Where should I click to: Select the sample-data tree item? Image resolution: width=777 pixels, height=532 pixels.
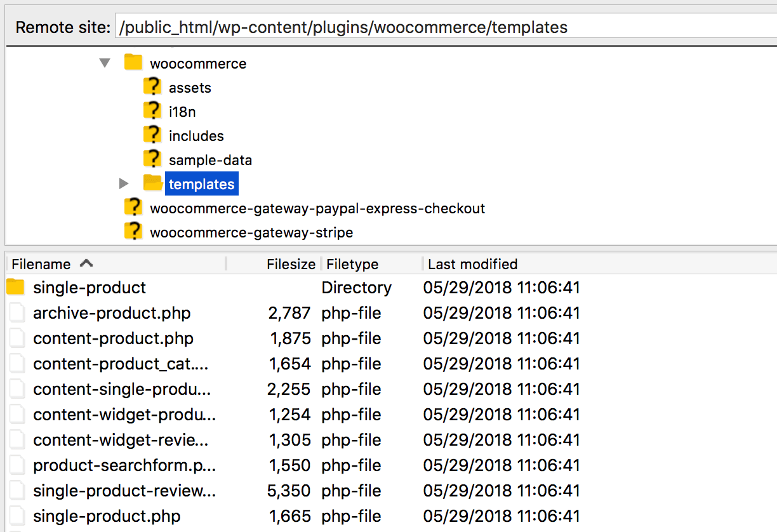pyautogui.click(x=210, y=160)
